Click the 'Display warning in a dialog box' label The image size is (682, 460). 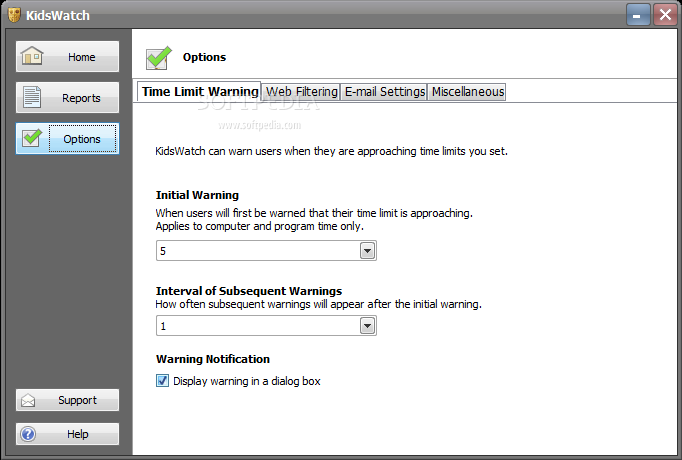point(247,381)
